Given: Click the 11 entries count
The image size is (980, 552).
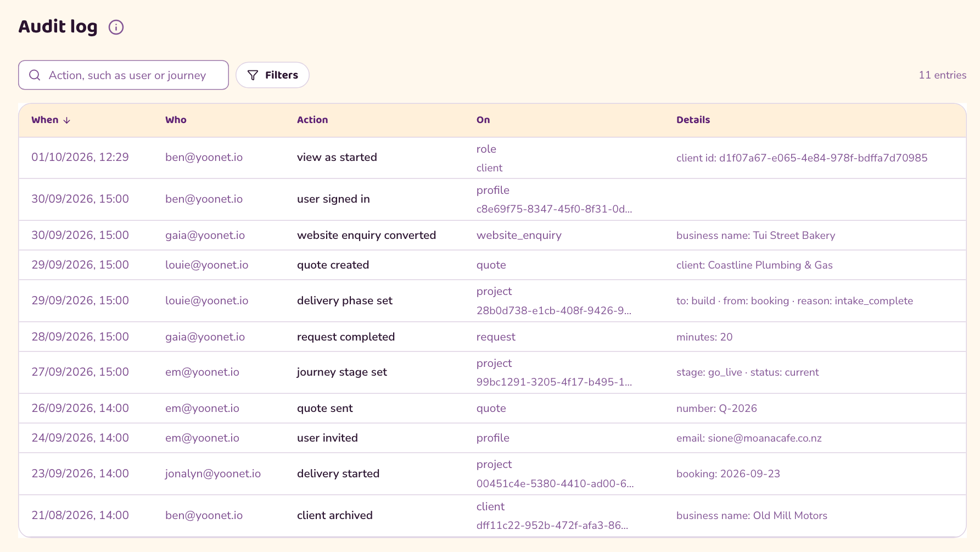Looking at the screenshot, I should (x=942, y=75).
